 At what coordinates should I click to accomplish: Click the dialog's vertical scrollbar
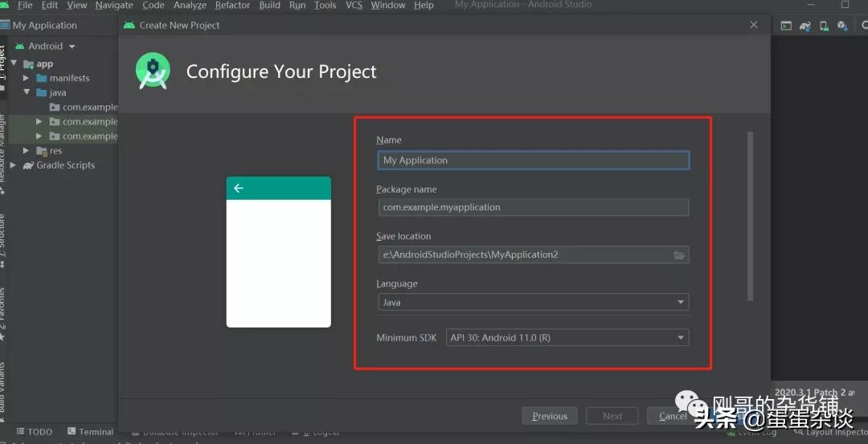point(751,216)
